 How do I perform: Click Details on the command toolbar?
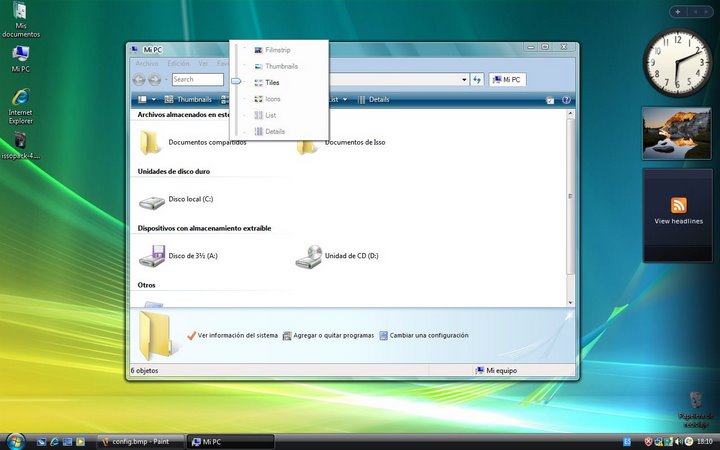point(373,99)
